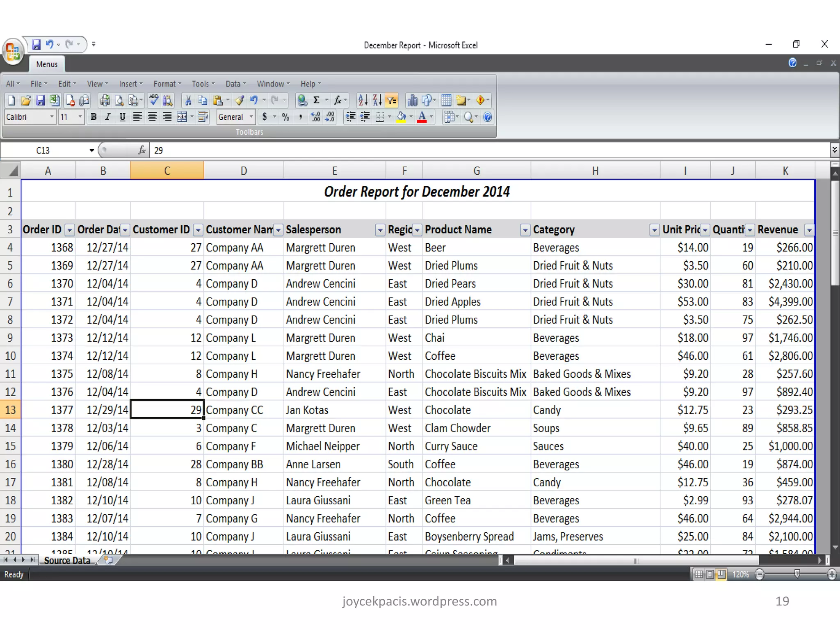840x630 pixels.
Task: Expand the Calibri font name dropdown
Action: click(52, 117)
